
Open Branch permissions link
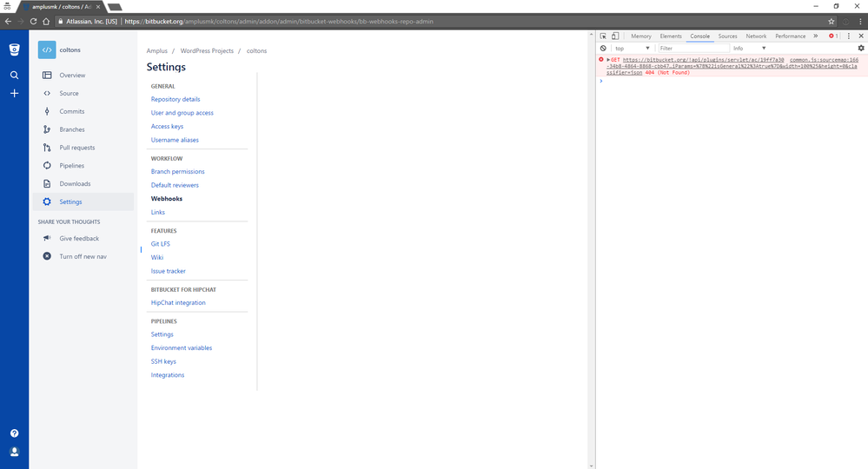coord(178,171)
